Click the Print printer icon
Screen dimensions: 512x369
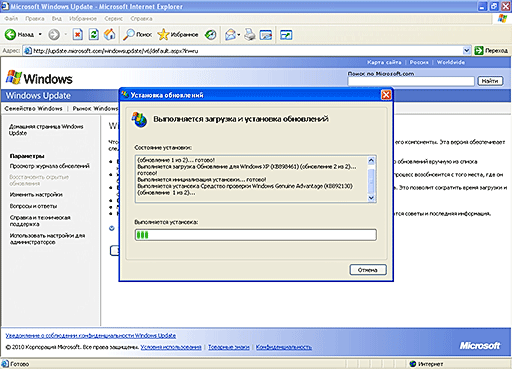click(x=250, y=34)
